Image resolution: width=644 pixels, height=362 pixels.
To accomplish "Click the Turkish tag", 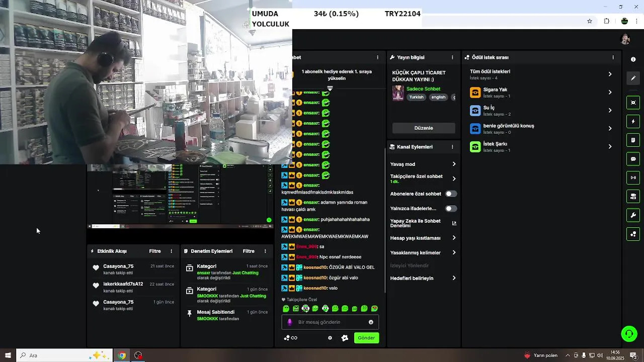I will click(416, 97).
